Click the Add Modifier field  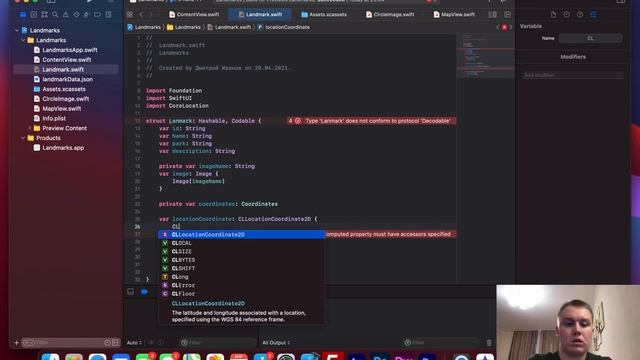[x=573, y=75]
